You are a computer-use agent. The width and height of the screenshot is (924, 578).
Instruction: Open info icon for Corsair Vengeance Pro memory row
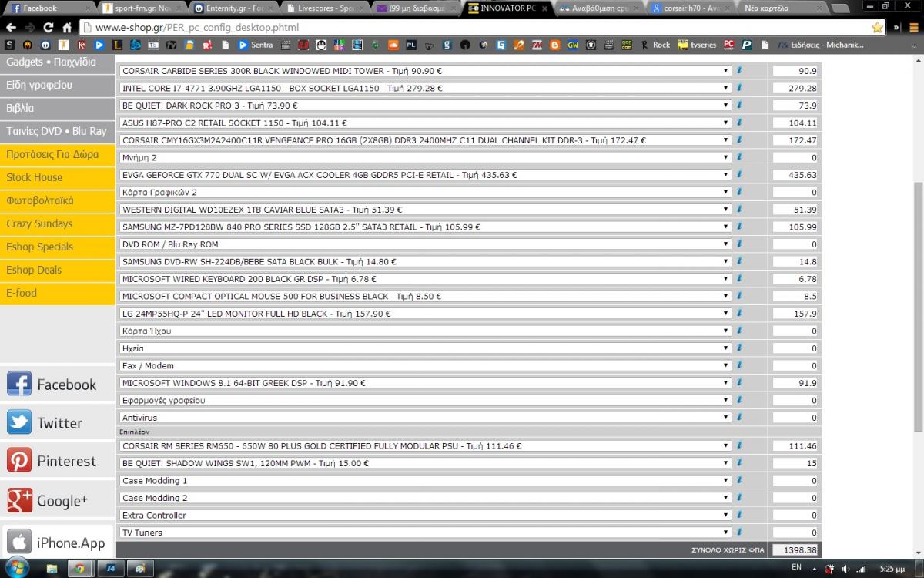coord(738,139)
